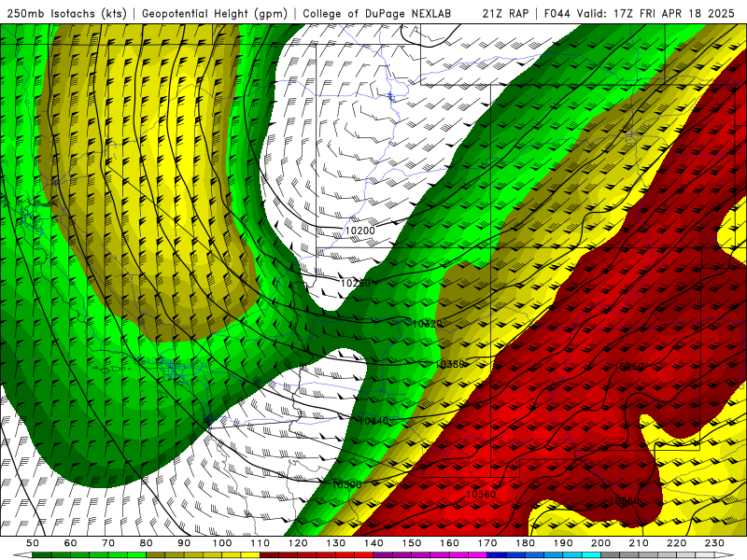Click the dark maroon swatch just after 110
The width and height of the screenshot is (747, 560).
click(x=269, y=555)
